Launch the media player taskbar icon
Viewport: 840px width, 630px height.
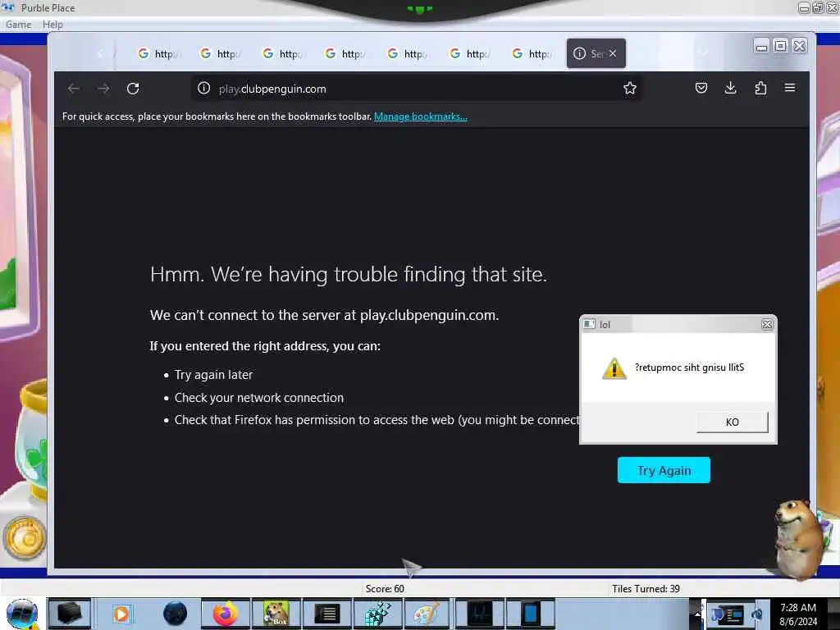[121, 614]
